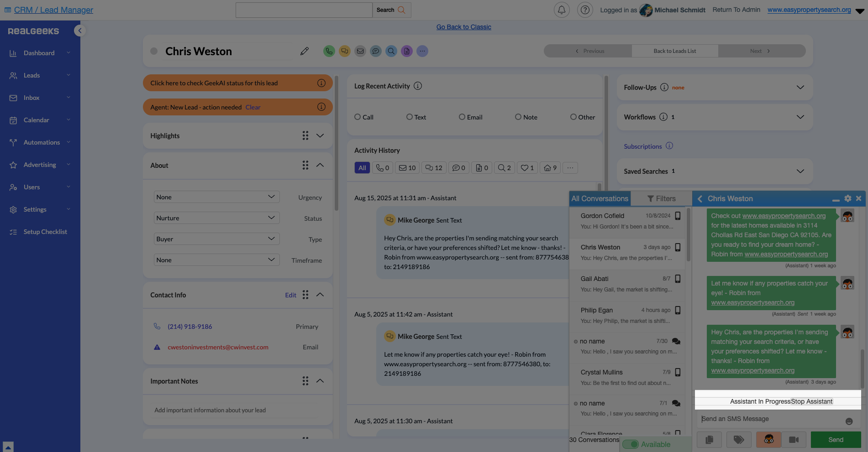This screenshot has height=452, width=868.
Task: Click Clear link in agent action banner
Action: 253,107
